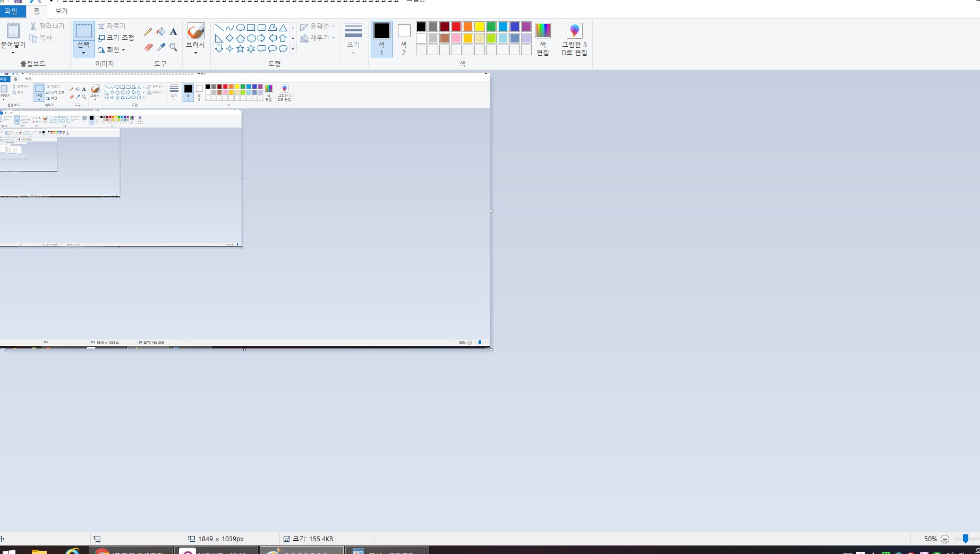Open File Explorer from taskbar

[39, 551]
